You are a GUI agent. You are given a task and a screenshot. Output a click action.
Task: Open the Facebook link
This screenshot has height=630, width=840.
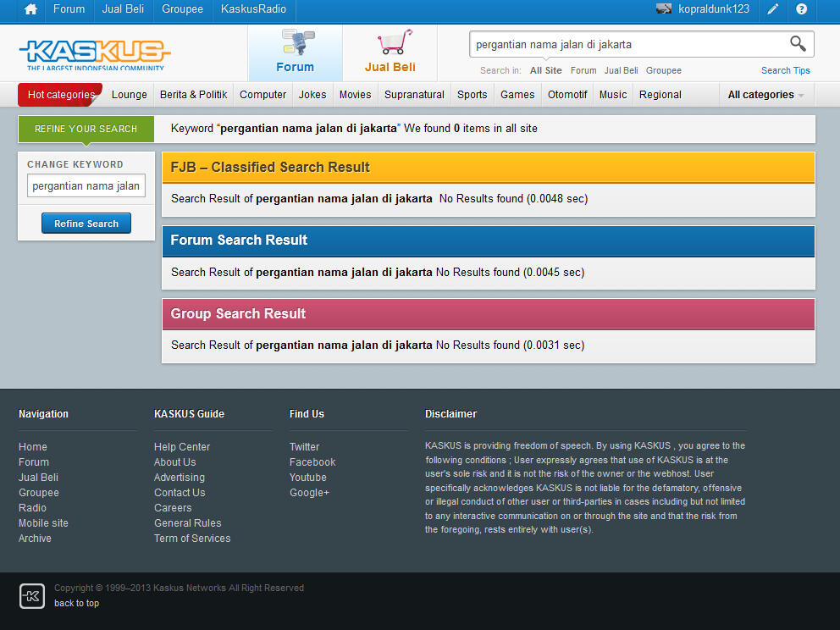[x=312, y=461]
